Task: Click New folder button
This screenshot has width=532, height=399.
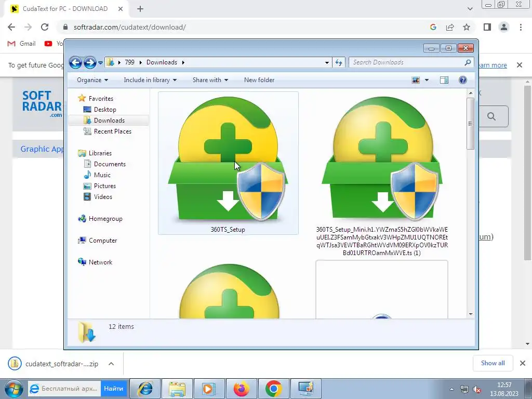Action: click(259, 80)
